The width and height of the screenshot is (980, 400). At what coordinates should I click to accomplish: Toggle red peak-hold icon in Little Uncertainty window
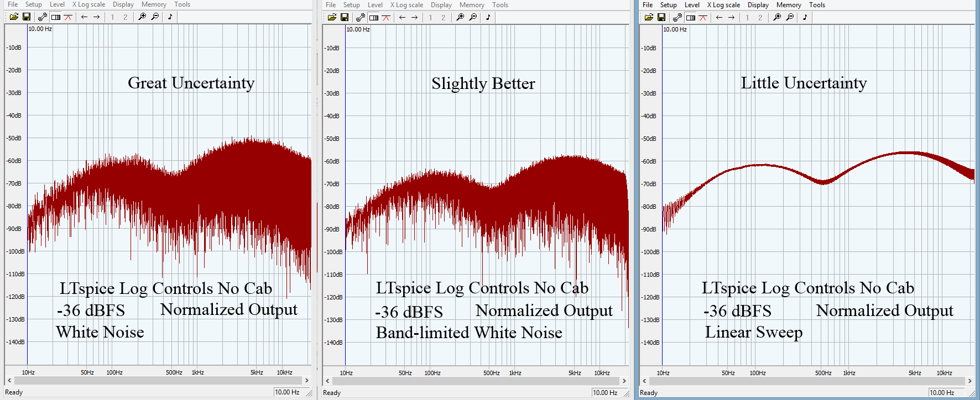703,17
